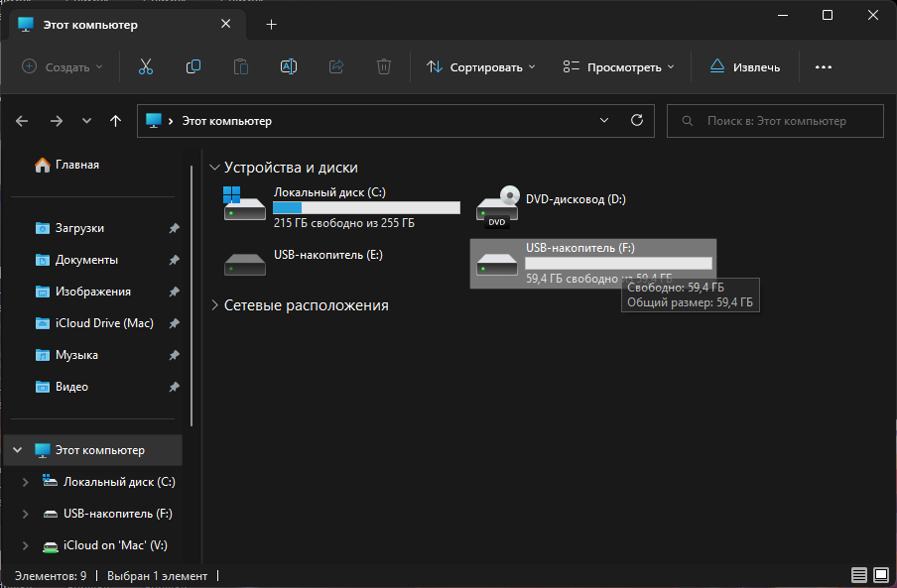Open the three-dots more options menu

coord(824,67)
